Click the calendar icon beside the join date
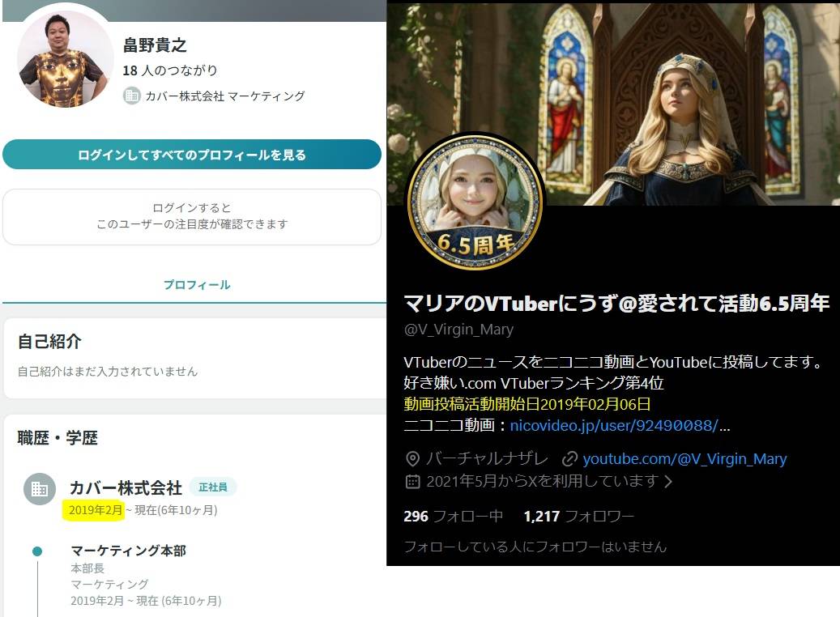The width and height of the screenshot is (840, 617). click(x=412, y=482)
